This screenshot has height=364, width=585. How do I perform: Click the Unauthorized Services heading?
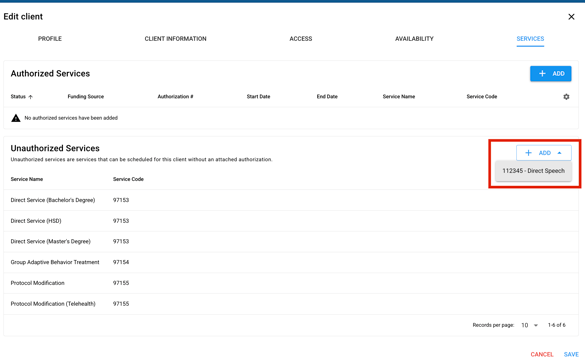(55, 148)
